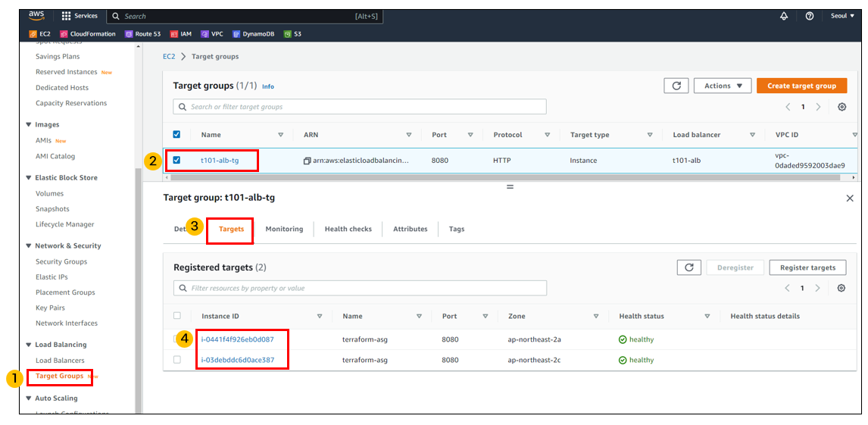The width and height of the screenshot is (868, 425).
Task: Go to previous page of target groups
Action: (788, 107)
